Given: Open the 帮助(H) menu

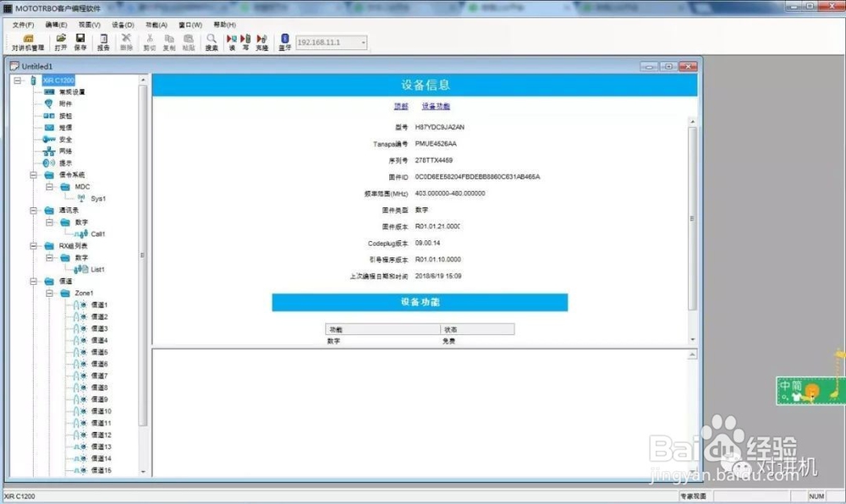Looking at the screenshot, I should tap(224, 25).
